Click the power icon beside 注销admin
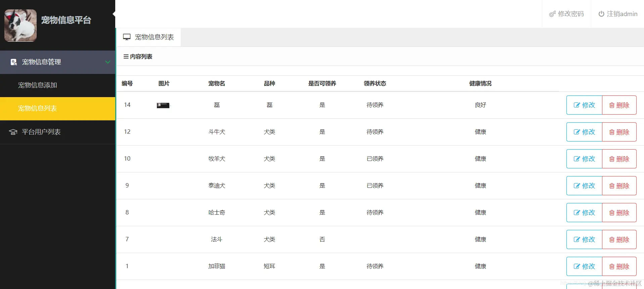Viewport: 644px width, 289px height. tap(601, 14)
